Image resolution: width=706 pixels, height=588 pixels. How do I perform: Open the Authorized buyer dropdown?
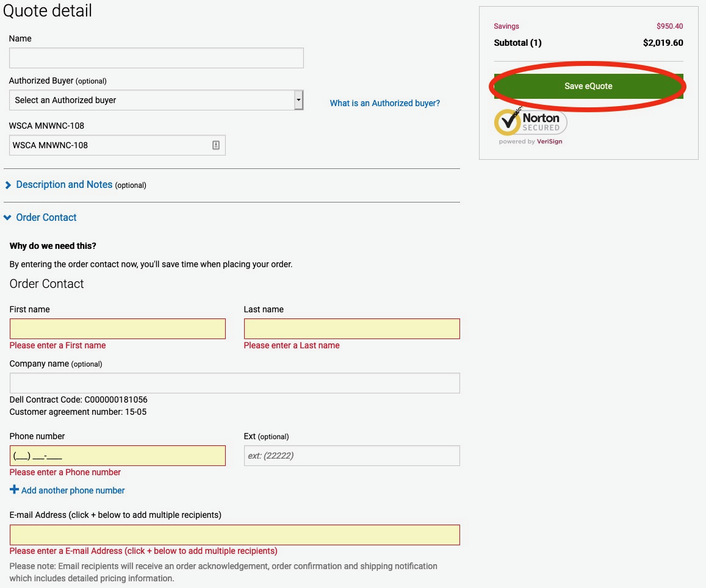click(156, 100)
